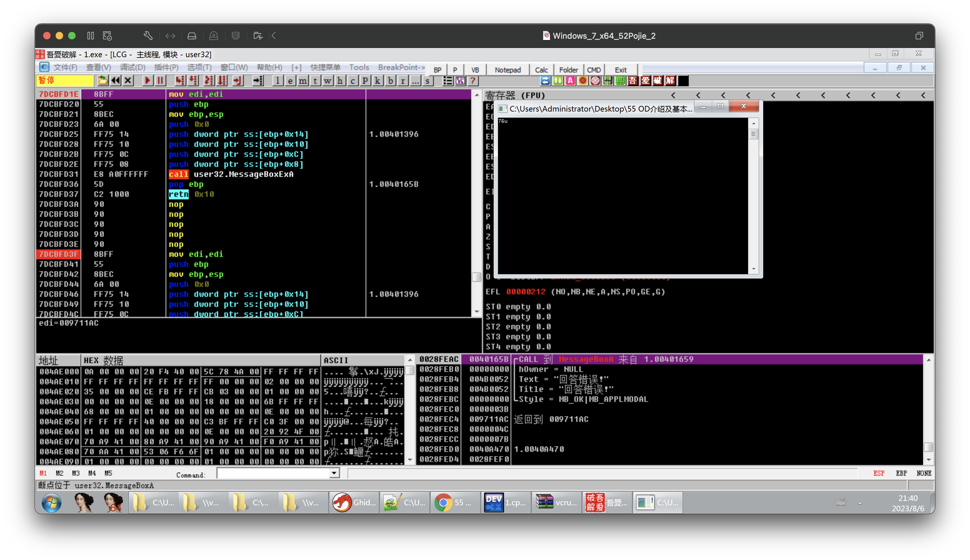Select the ESP stack reference option
The image size is (970, 560).
[878, 473]
